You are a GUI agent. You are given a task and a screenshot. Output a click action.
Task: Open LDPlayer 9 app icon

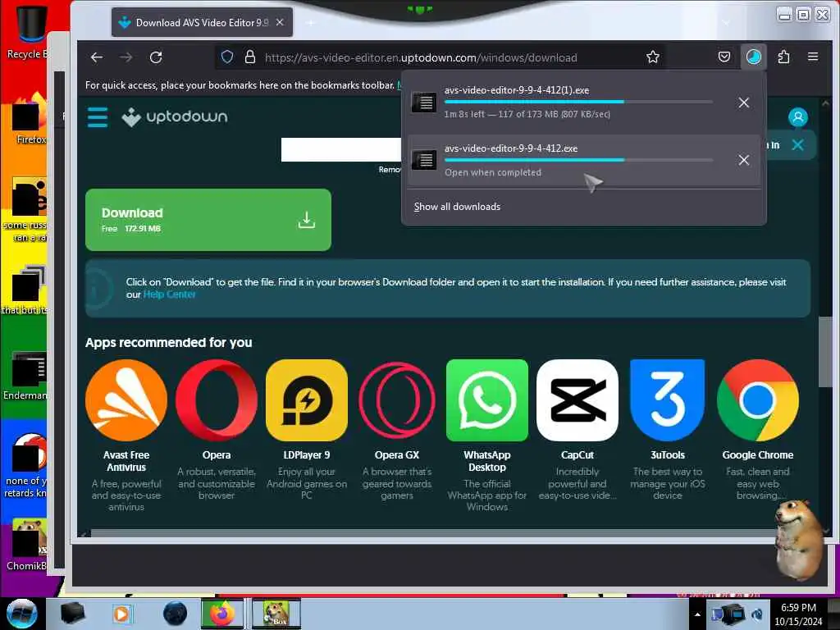pos(307,400)
